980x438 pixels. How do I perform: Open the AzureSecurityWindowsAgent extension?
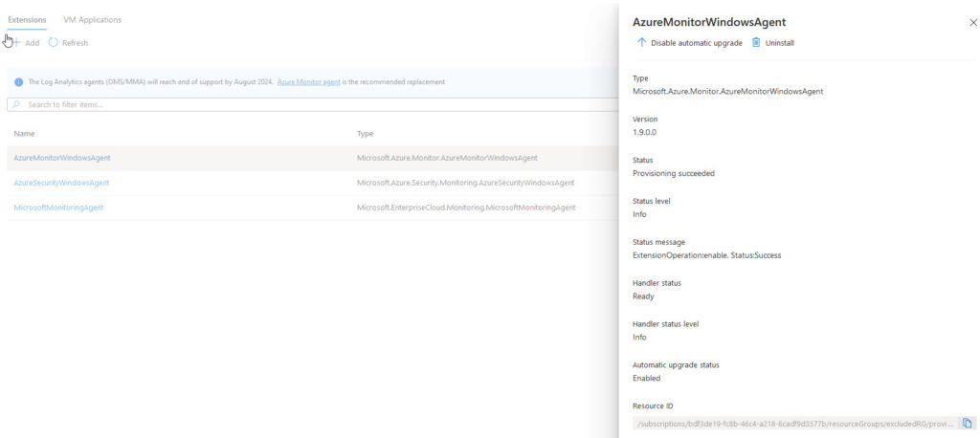pos(61,183)
